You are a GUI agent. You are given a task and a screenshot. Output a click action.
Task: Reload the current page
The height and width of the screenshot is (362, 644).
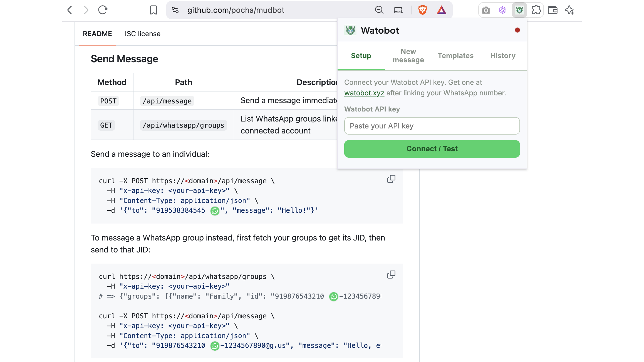103,10
